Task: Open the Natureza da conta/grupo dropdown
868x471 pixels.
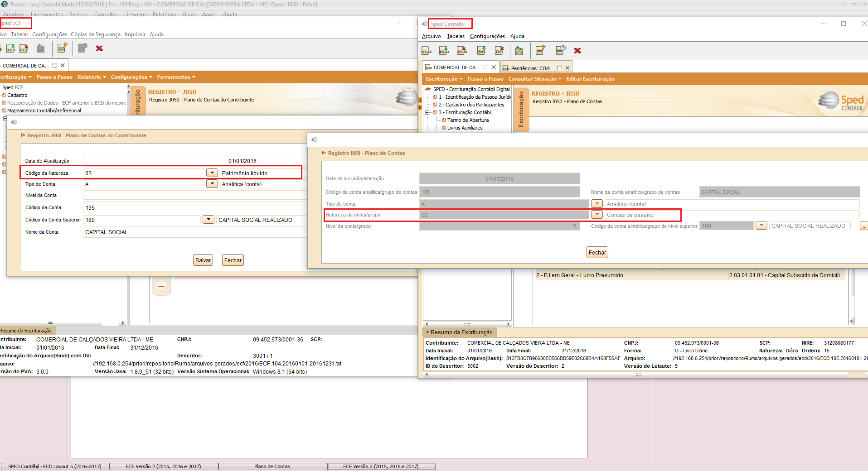Action: tap(597, 214)
